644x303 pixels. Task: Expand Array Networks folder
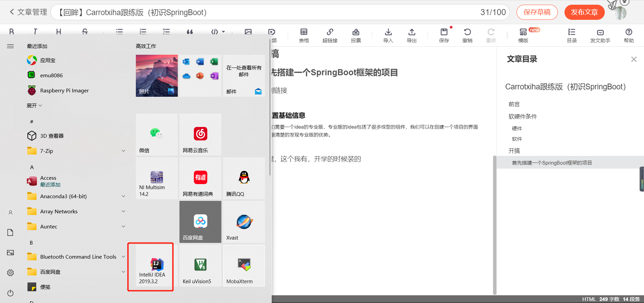tap(76, 211)
